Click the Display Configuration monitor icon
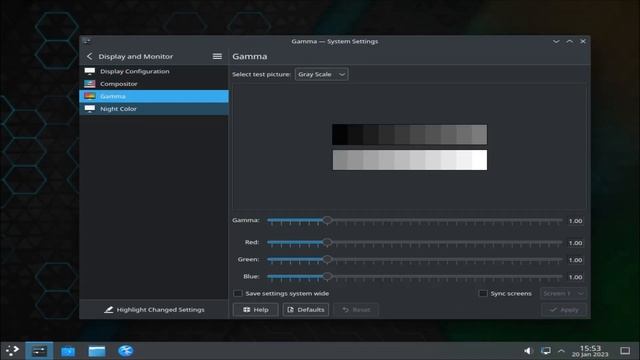 90,71
